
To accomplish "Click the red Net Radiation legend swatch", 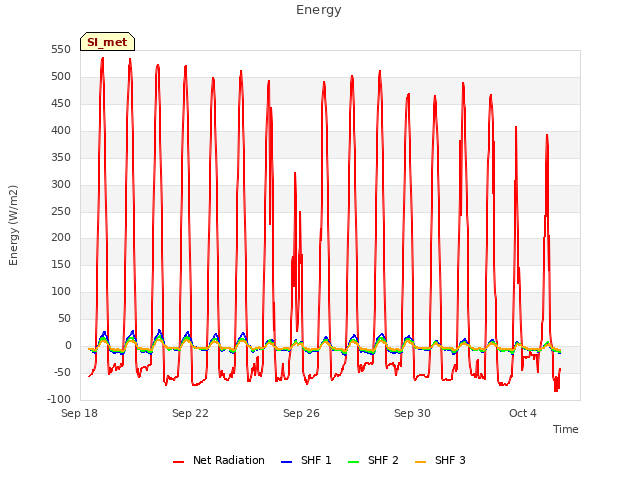I will point(178,462).
